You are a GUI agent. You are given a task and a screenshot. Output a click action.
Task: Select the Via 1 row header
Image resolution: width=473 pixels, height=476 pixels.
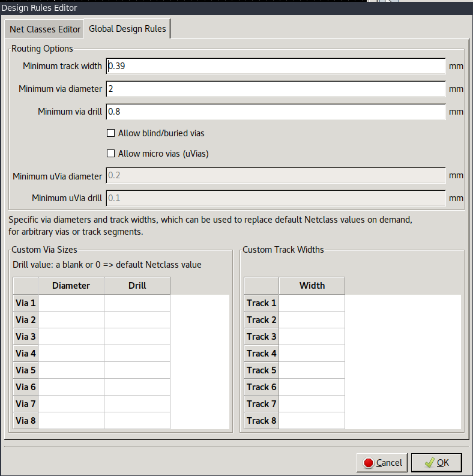[25, 303]
